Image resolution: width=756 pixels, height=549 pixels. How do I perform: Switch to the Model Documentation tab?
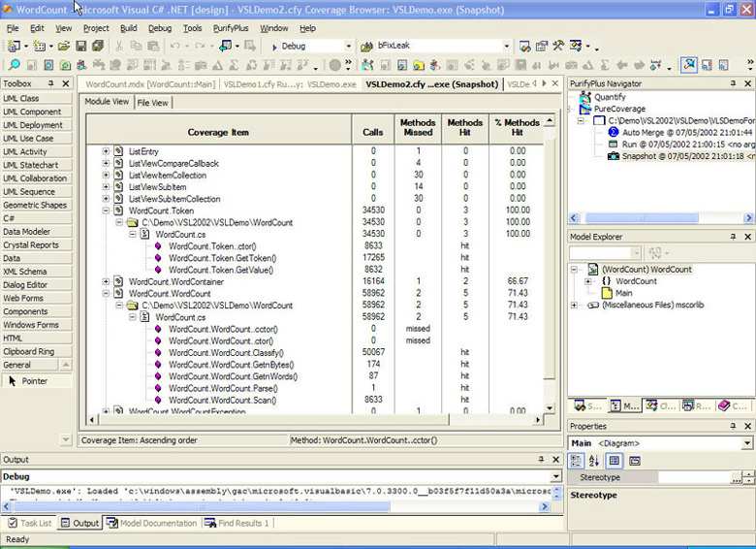[x=151, y=523]
